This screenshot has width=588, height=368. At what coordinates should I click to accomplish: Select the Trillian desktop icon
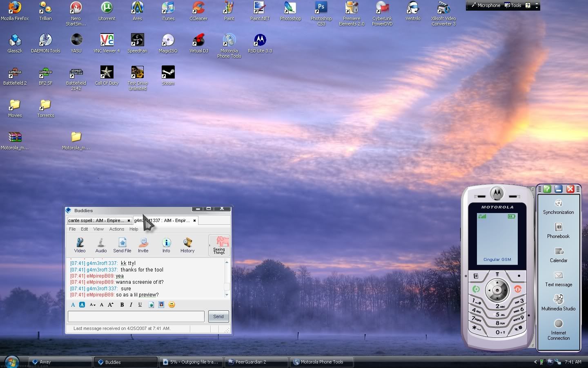click(x=45, y=11)
